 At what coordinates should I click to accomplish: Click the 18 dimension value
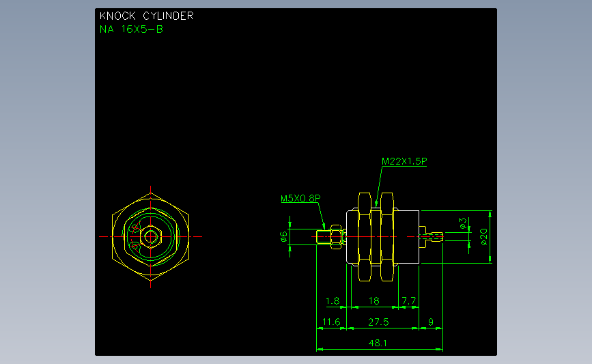373,300
